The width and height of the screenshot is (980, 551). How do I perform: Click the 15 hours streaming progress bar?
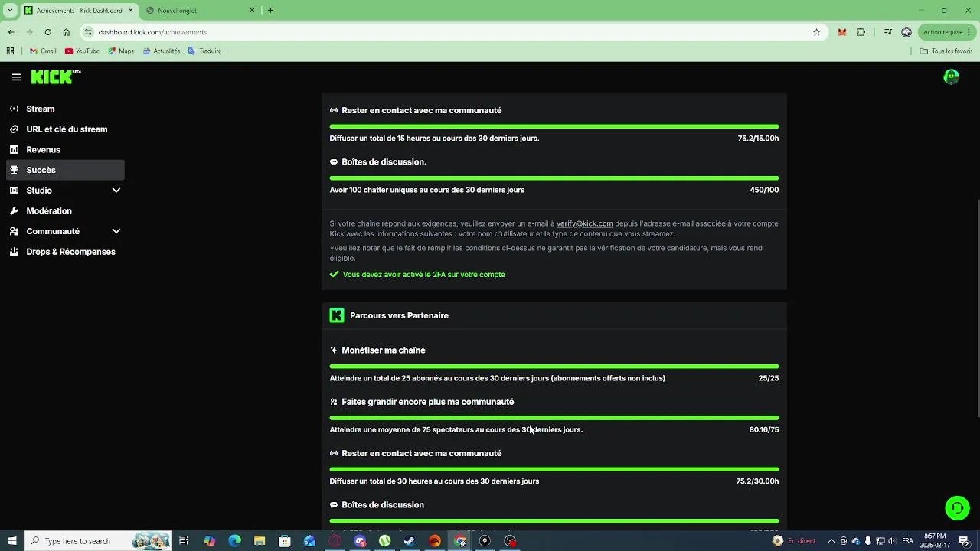(554, 126)
